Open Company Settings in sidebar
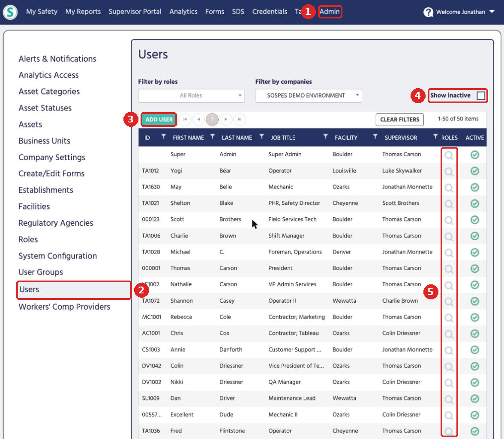This screenshot has height=439, width=504. pos(52,157)
